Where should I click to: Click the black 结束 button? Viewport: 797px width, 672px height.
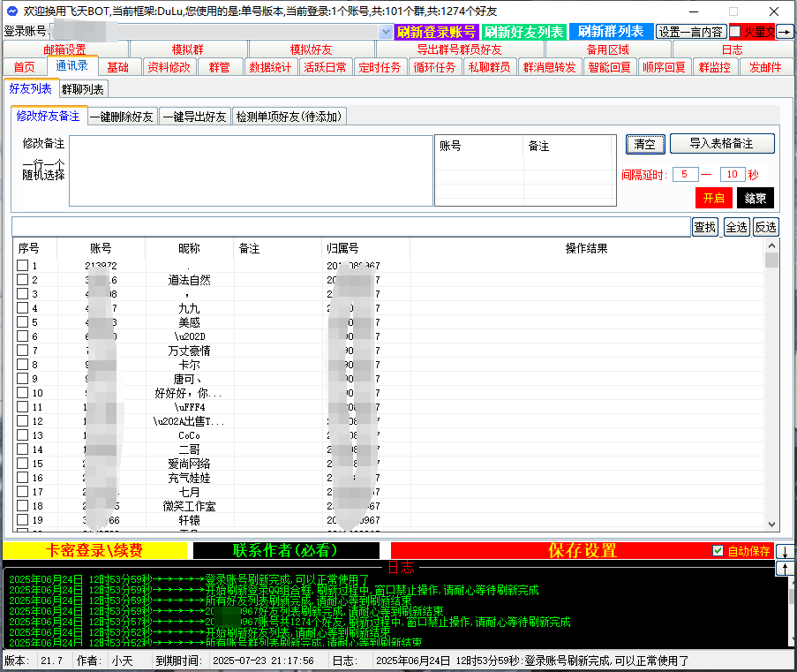(x=756, y=198)
